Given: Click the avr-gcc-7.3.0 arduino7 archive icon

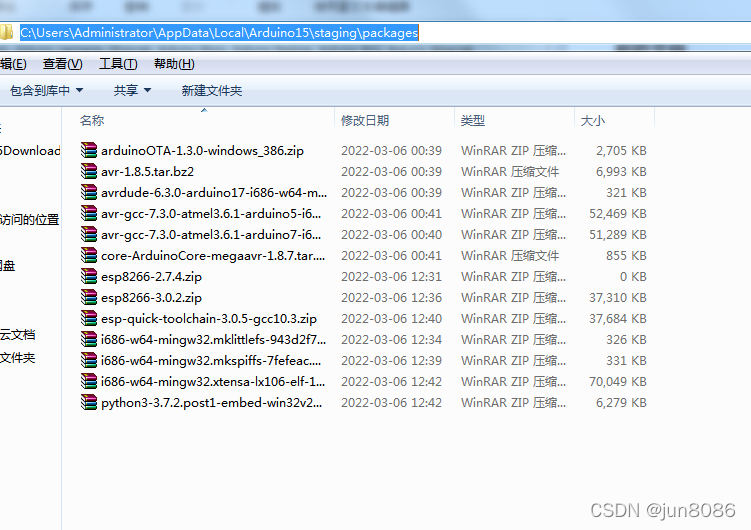Looking at the screenshot, I should [x=89, y=235].
